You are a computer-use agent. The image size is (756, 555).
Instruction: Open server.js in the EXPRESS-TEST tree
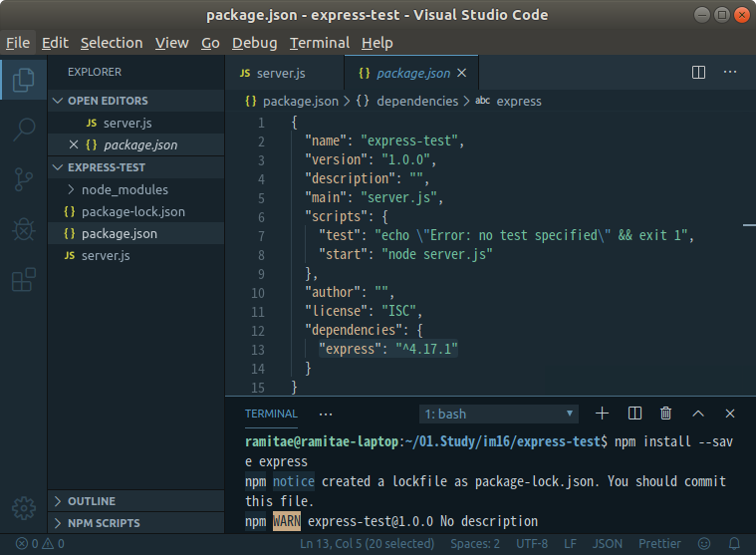click(136, 255)
